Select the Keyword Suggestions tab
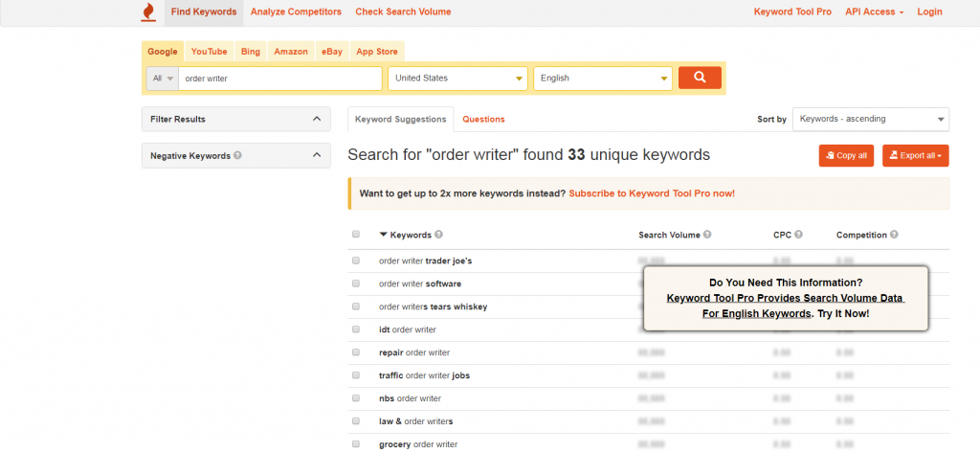This screenshot has width=980, height=453. (401, 119)
